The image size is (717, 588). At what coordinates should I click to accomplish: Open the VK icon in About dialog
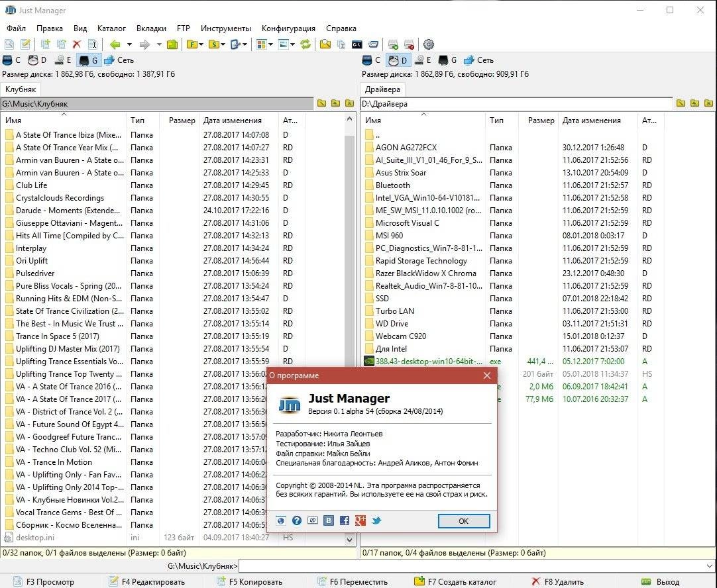pyautogui.click(x=328, y=520)
